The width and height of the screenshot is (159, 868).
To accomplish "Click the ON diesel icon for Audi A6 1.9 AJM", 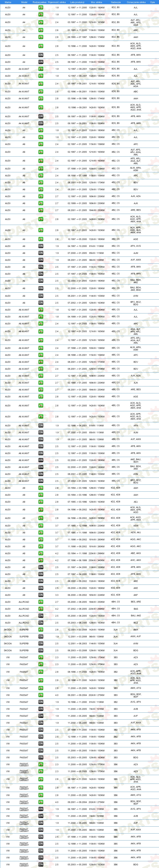I will tap(41, 253).
